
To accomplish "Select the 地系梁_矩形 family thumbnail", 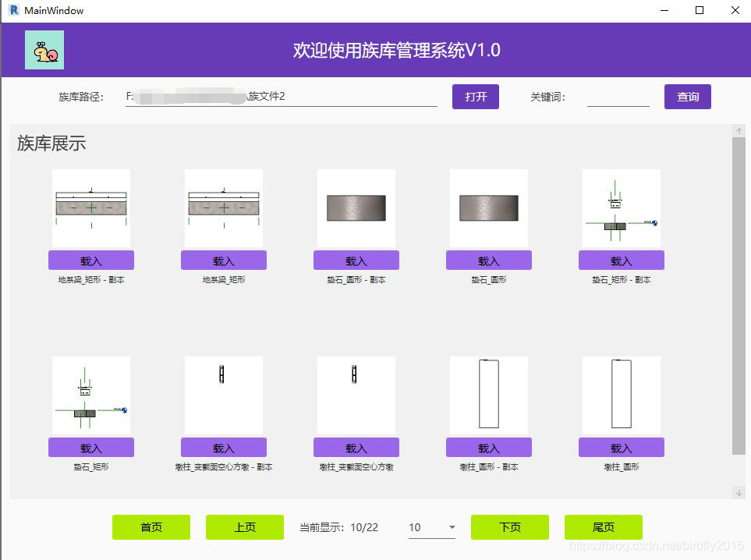I will 223,207.
